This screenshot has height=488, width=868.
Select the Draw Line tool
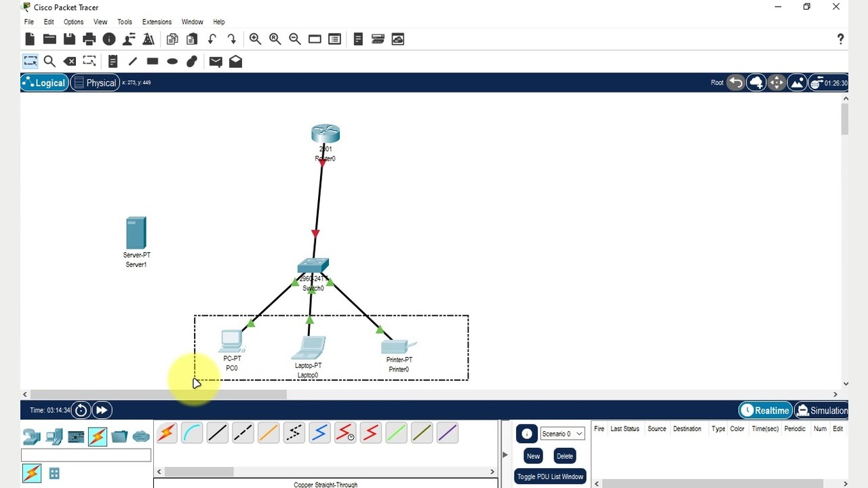(133, 62)
